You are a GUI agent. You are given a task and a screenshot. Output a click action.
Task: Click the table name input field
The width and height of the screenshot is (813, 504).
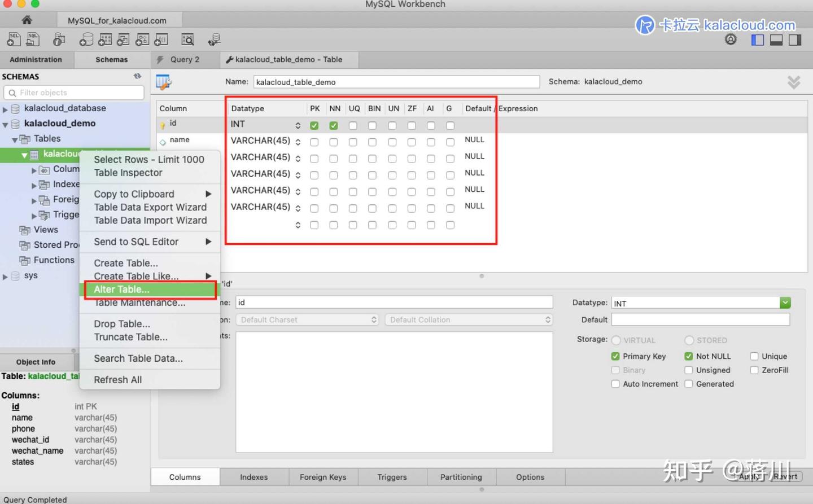(x=395, y=82)
